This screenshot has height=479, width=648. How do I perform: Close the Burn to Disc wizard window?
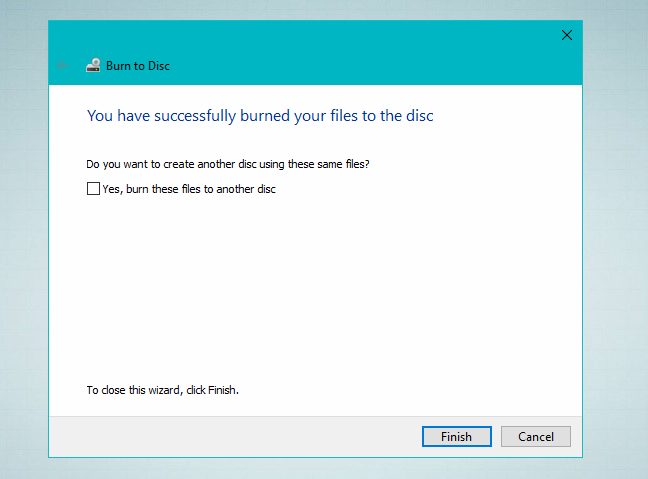pyautogui.click(x=567, y=35)
